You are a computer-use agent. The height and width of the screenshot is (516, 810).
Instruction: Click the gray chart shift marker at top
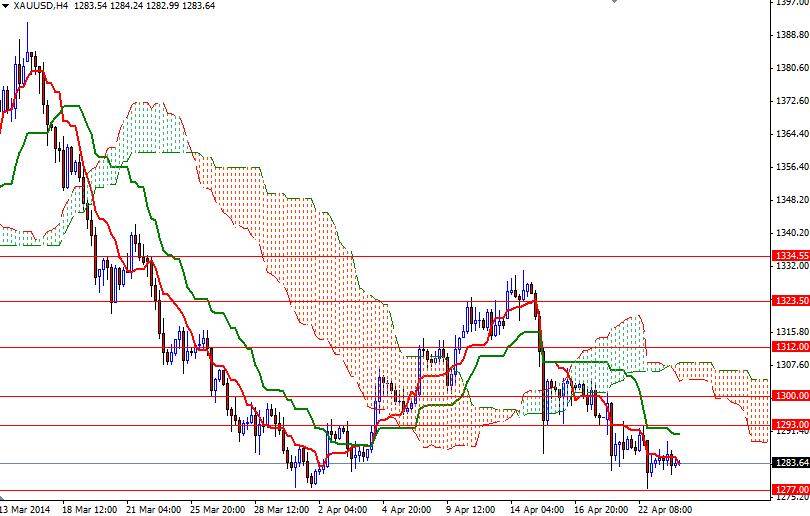coord(614,2)
